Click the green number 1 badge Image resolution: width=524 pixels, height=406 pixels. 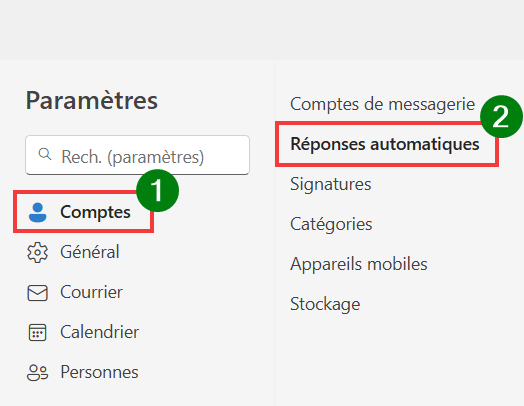coord(157,190)
